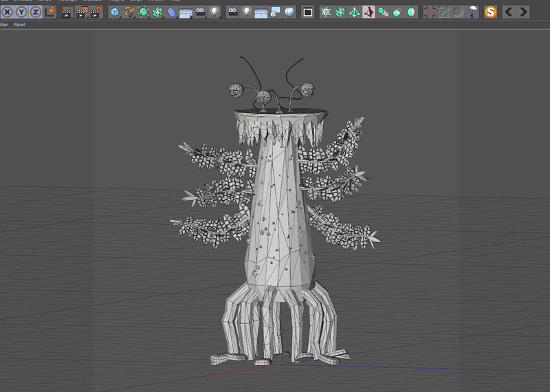Click the red axis workplane icon
The width and height of the screenshot is (550, 392).
pyautogui.click(x=429, y=12)
